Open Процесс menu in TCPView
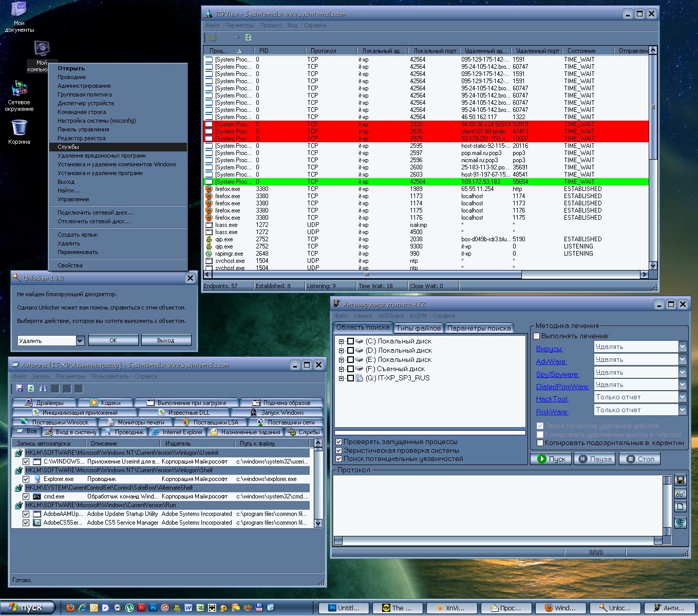 [x=271, y=25]
